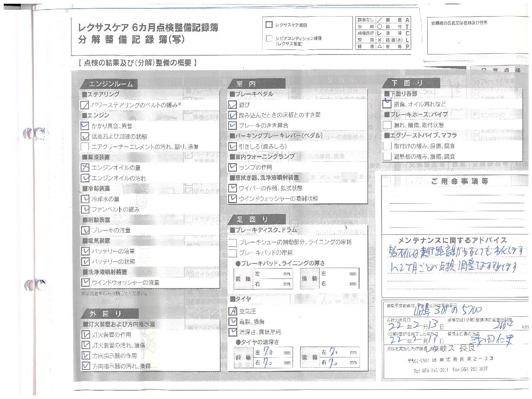Click ブレーキパッド厚さ 前輪 左 mm field
This screenshot has width=532, height=399.
[273, 274]
